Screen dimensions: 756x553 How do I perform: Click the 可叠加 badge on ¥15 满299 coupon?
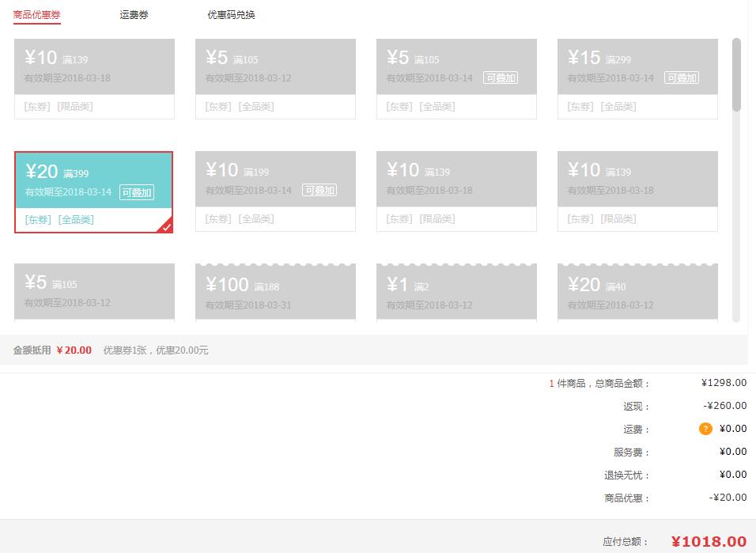[x=682, y=78]
